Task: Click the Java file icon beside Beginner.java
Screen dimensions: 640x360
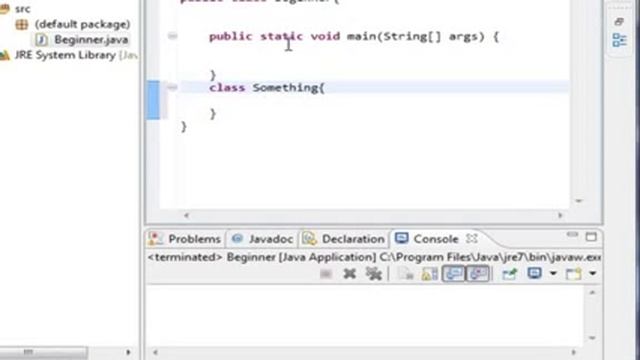Action: click(41, 40)
